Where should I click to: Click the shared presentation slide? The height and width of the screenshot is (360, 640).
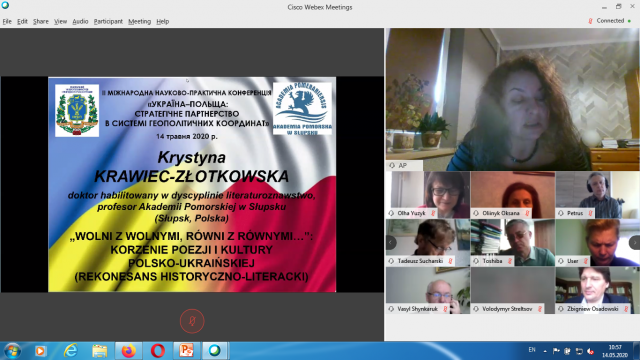pyautogui.click(x=192, y=184)
